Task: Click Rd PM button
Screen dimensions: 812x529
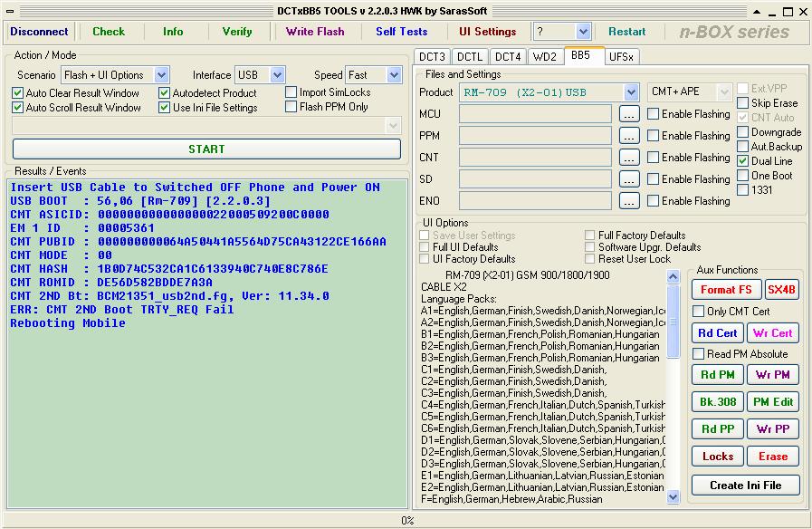Action: click(x=718, y=375)
